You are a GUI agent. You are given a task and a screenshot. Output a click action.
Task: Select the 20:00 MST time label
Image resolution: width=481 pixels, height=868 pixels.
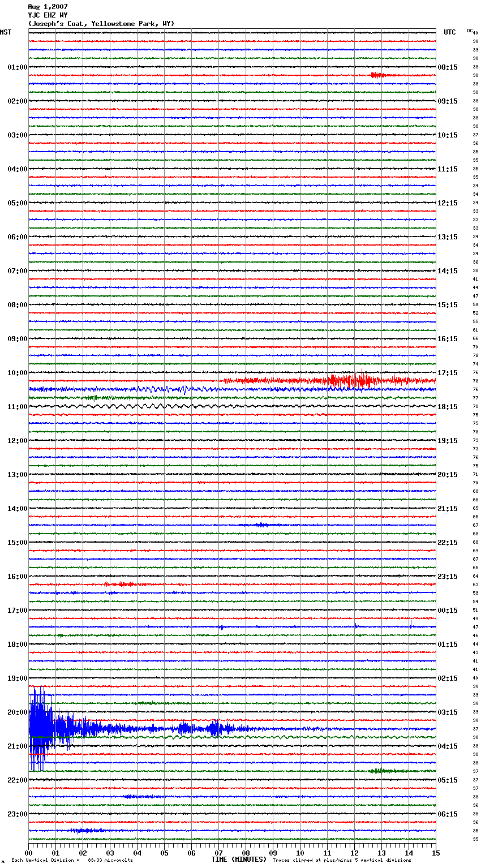click(x=18, y=712)
